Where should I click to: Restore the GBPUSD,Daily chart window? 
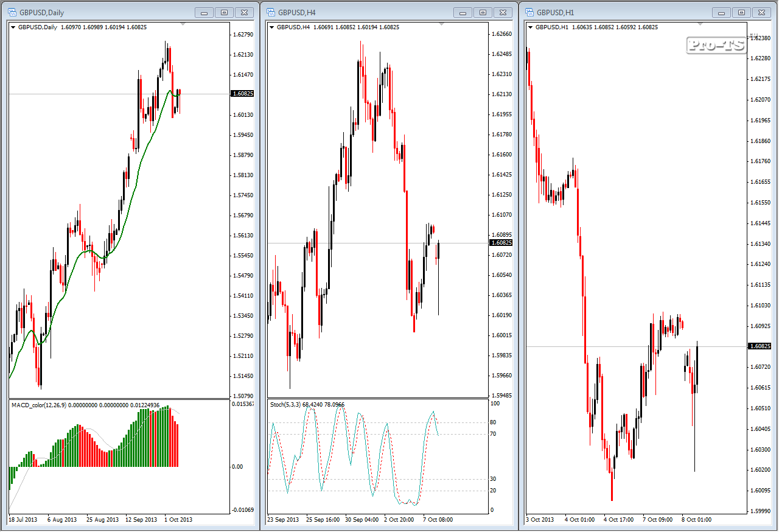pos(224,12)
